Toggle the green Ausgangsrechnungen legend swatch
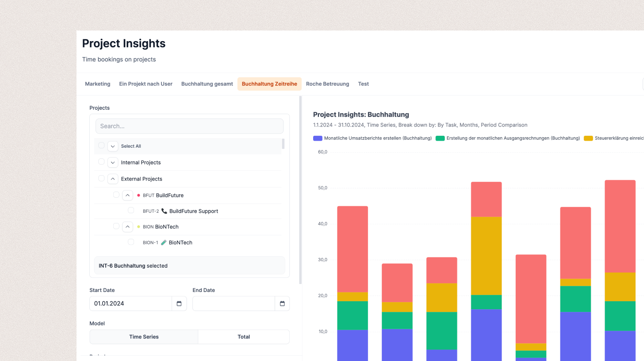644x361 pixels. click(x=440, y=138)
